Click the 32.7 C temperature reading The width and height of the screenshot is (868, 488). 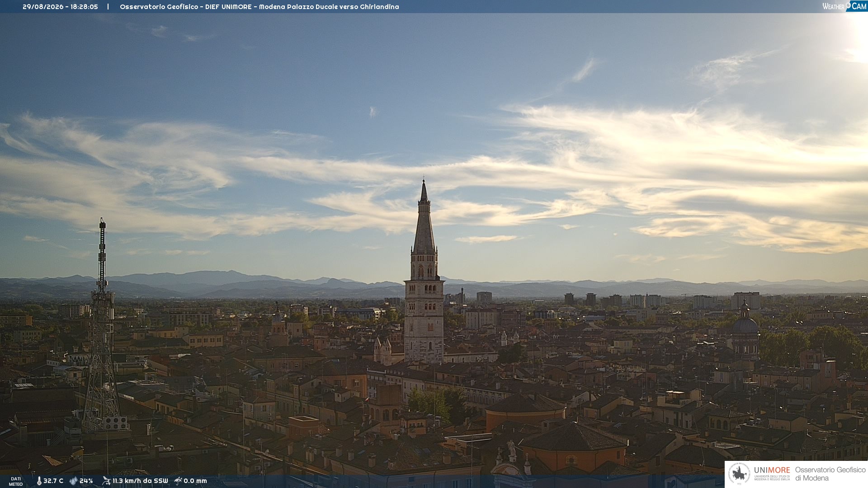click(x=53, y=481)
